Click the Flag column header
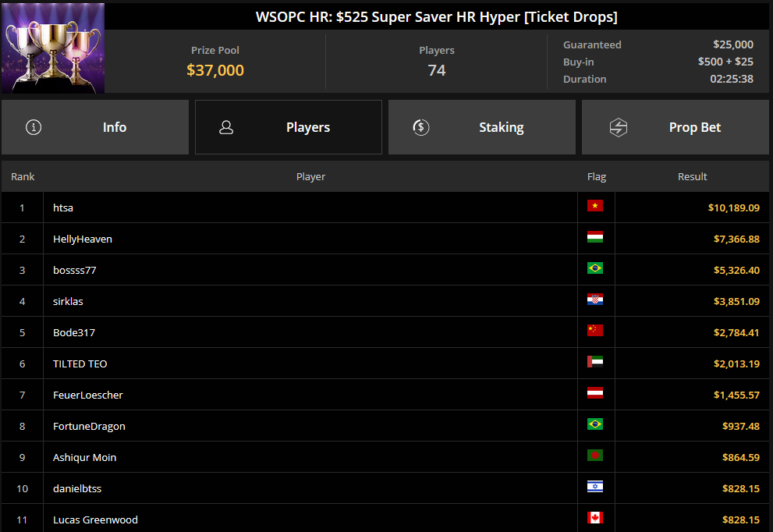Screen dimensions: 773x532 tap(597, 176)
